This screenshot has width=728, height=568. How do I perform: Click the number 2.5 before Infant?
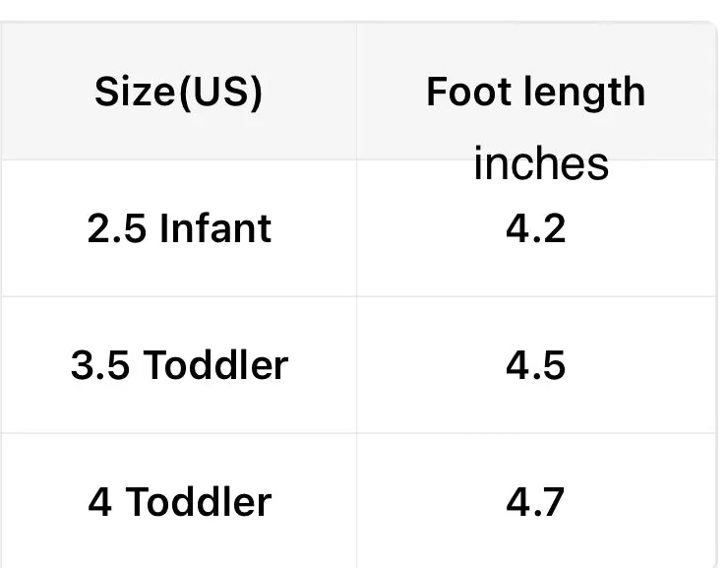coord(117,228)
